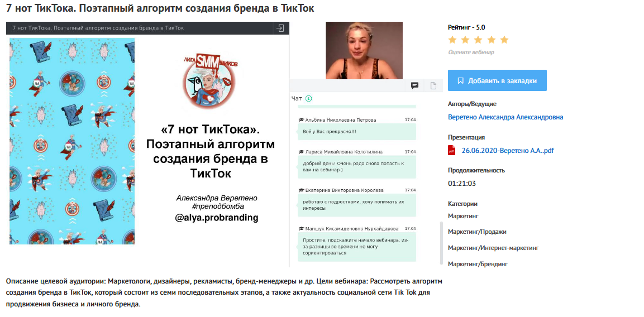Rate the webinar with the fifth star

click(x=504, y=40)
